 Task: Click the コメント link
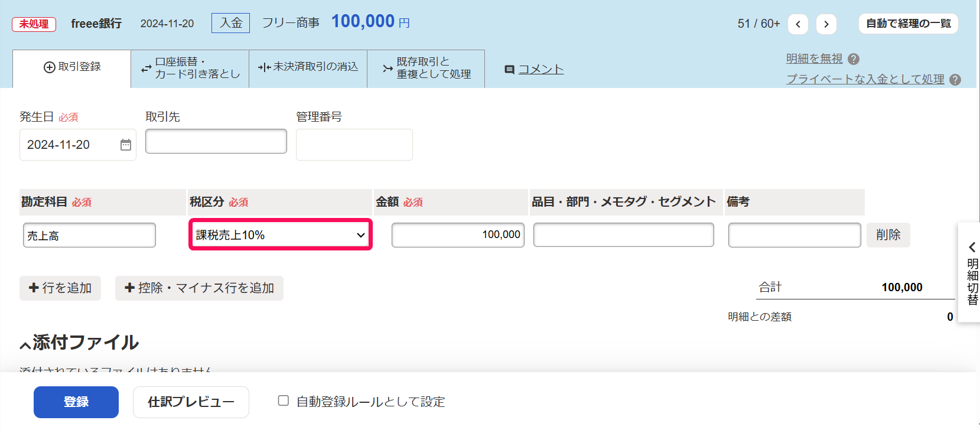pos(541,70)
